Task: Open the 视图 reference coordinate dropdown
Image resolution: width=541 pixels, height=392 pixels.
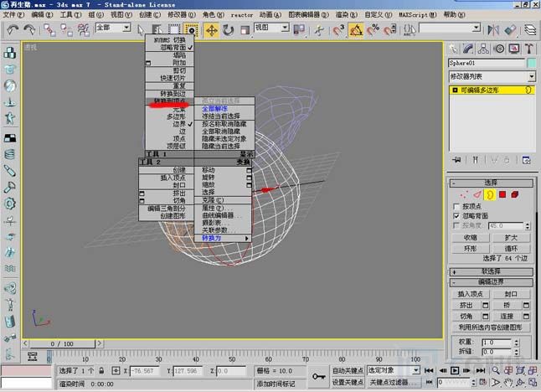Action: point(285,28)
